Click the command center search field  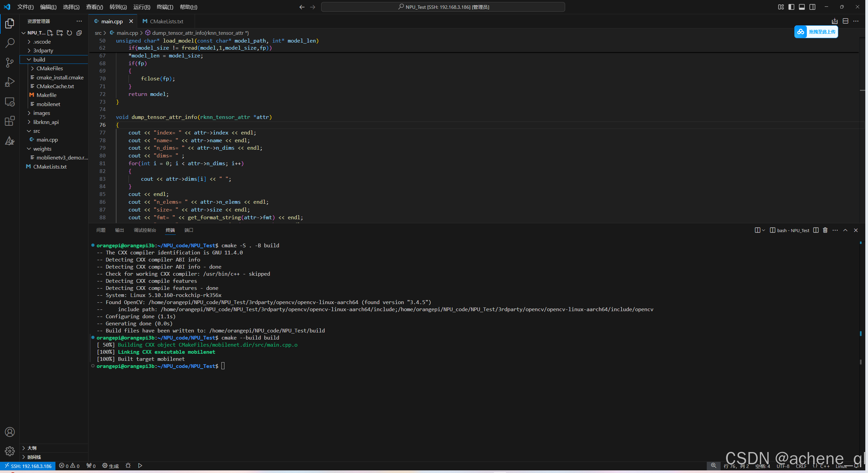pos(443,7)
